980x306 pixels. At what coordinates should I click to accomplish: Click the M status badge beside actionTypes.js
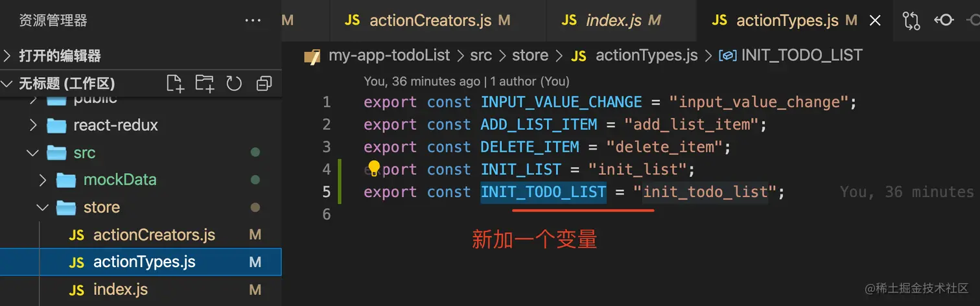click(255, 262)
